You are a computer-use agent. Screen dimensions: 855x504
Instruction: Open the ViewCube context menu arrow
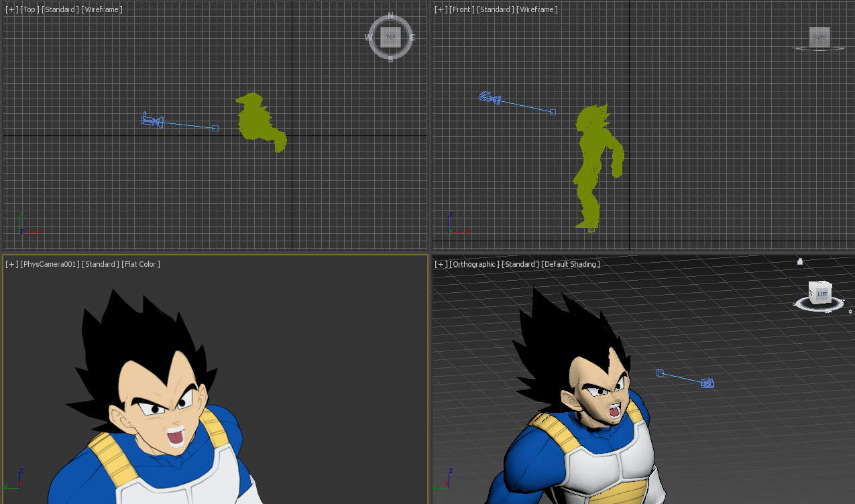tap(850, 312)
